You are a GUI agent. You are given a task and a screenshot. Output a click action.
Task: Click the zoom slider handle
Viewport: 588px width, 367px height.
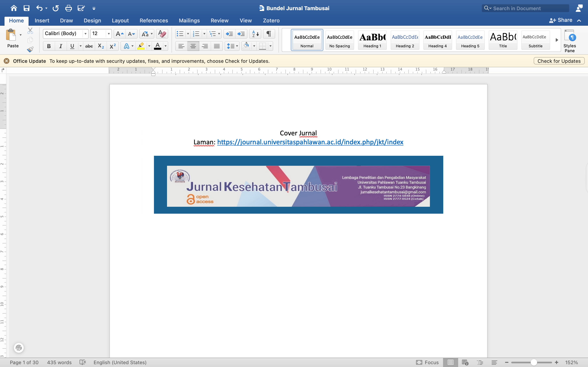[533, 362]
